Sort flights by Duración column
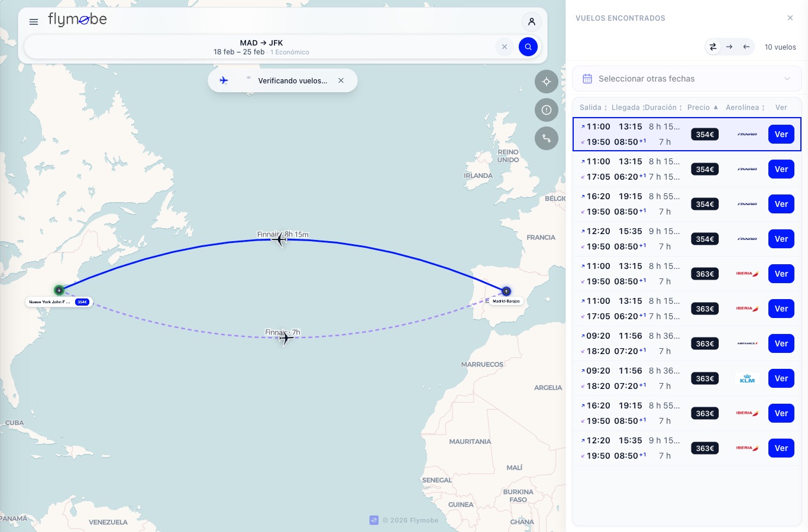808x532 pixels. tap(663, 108)
